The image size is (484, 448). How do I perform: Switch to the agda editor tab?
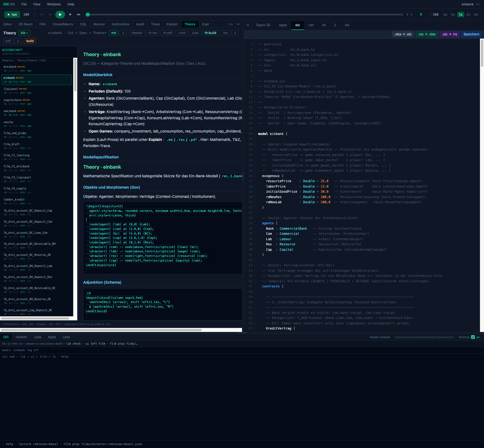point(283,25)
